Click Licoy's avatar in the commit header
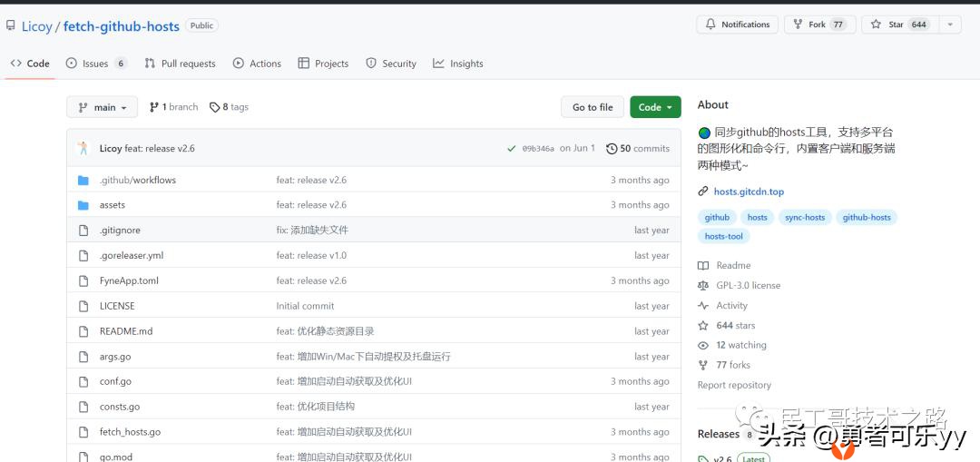Screen dimensions: 980x462 [x=83, y=148]
